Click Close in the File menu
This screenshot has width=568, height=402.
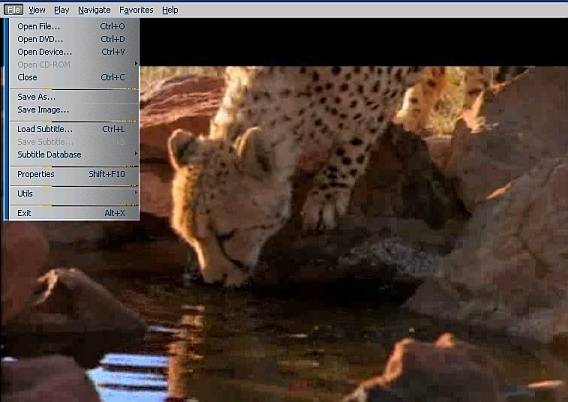coord(74,77)
